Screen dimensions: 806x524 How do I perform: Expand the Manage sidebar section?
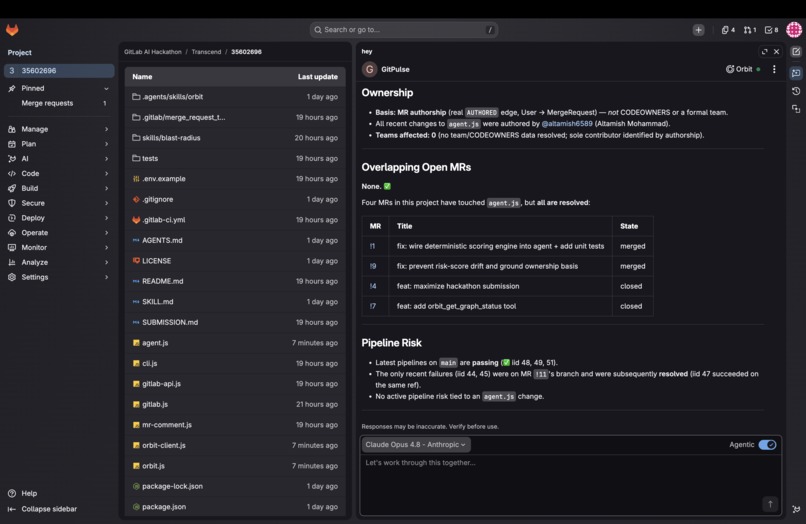click(x=59, y=129)
